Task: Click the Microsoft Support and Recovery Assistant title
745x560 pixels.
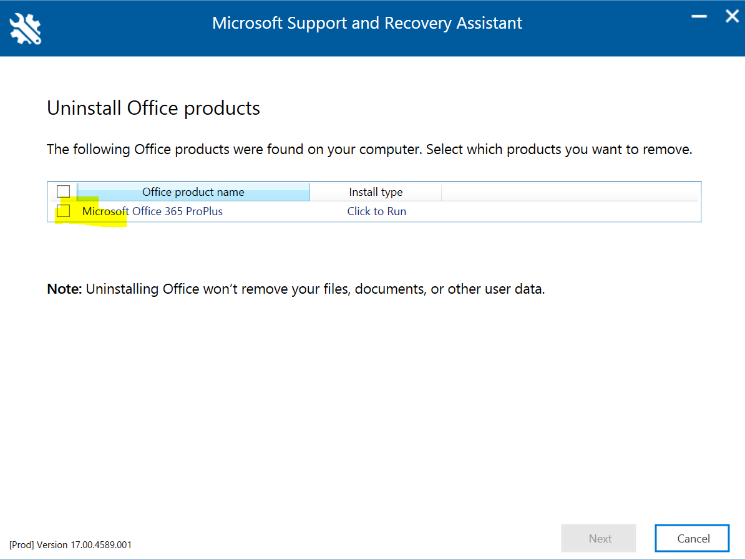Action: [x=367, y=23]
